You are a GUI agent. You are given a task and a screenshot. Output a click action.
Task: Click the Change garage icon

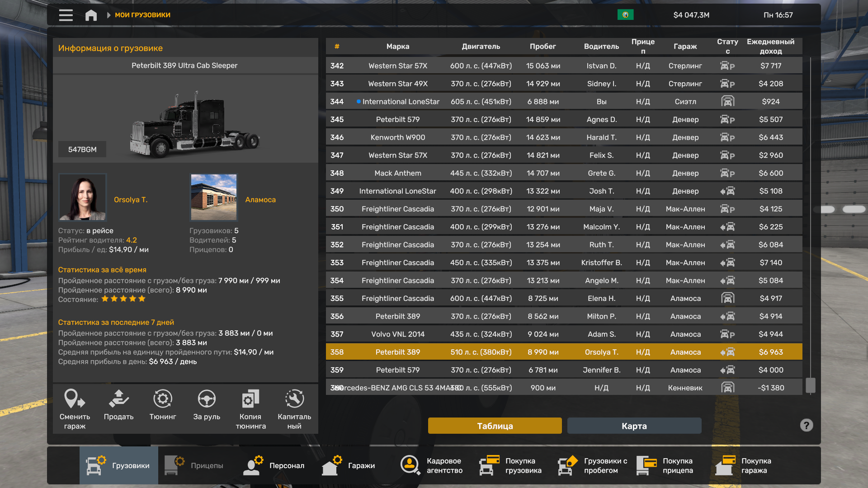75,399
